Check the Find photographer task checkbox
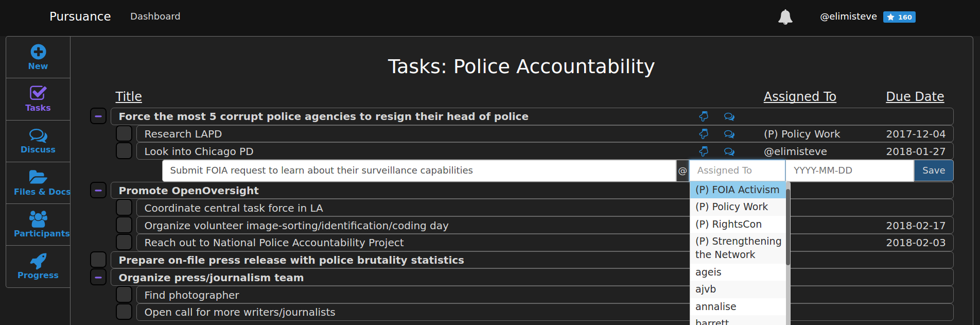Viewport: 980px width, 325px height. pyautogui.click(x=124, y=295)
